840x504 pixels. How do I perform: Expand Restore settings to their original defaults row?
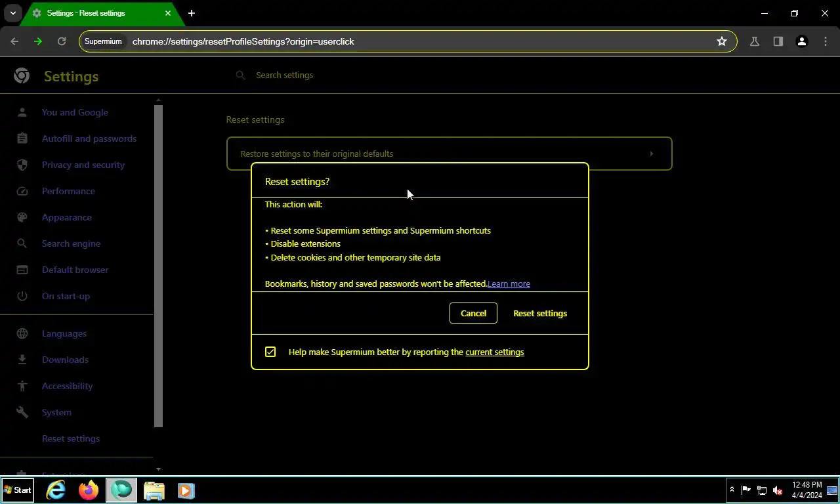(449, 154)
